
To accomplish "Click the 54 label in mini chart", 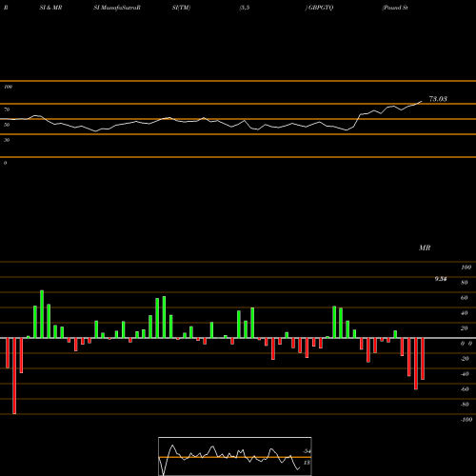I will [x=307, y=451].
